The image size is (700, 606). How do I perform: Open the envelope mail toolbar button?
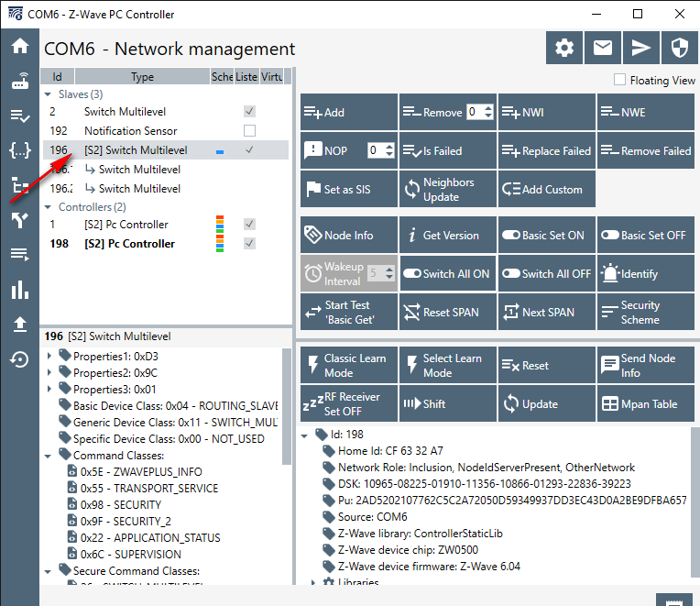point(603,48)
